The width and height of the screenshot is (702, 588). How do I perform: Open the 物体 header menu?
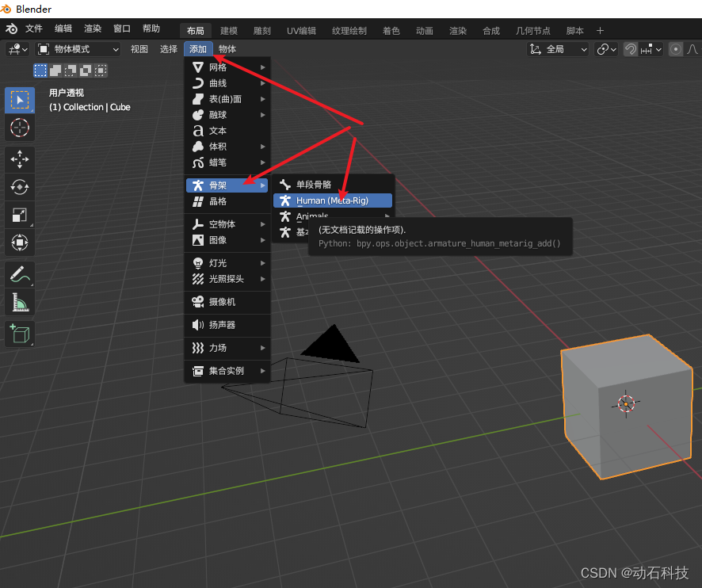click(227, 49)
